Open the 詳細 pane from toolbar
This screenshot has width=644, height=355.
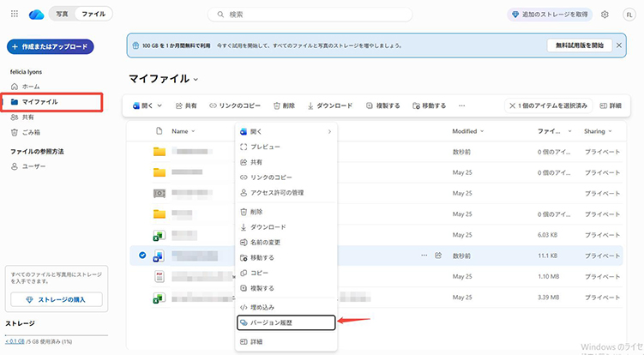pos(611,105)
